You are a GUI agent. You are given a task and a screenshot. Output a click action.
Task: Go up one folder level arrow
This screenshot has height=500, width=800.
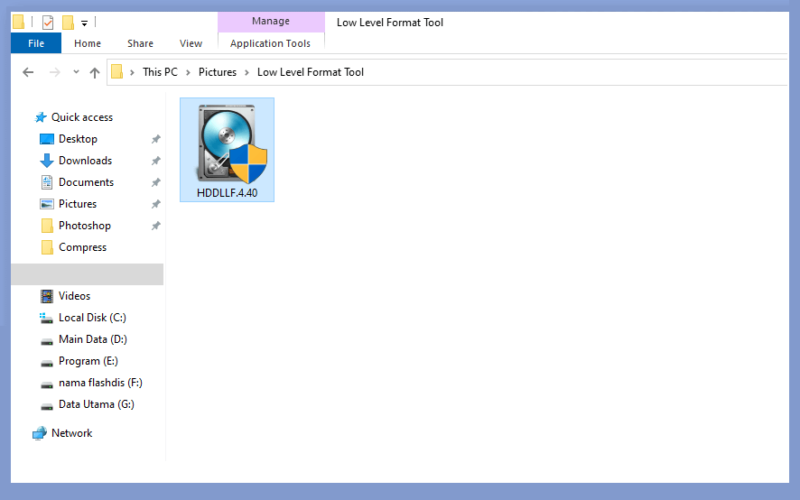coord(94,72)
